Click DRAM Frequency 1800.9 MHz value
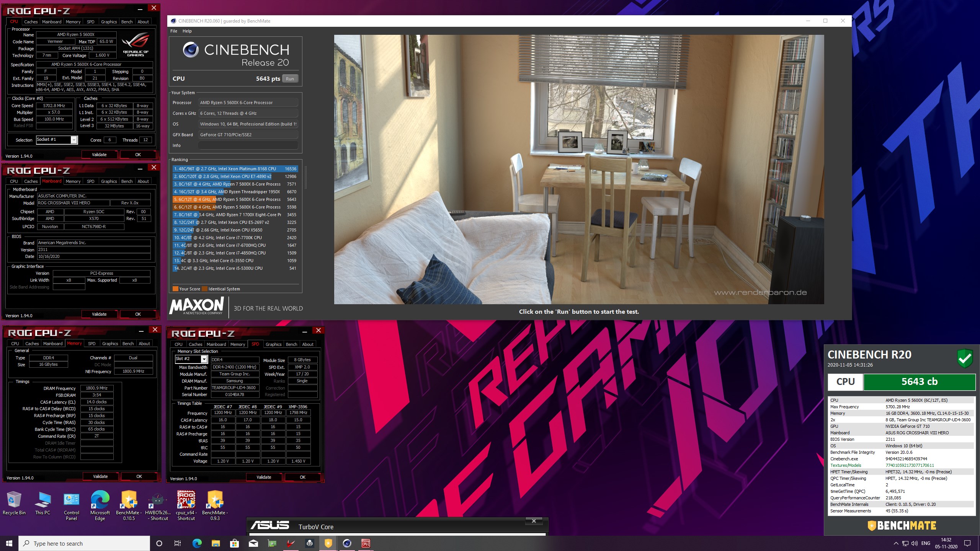The image size is (980, 551). click(97, 388)
